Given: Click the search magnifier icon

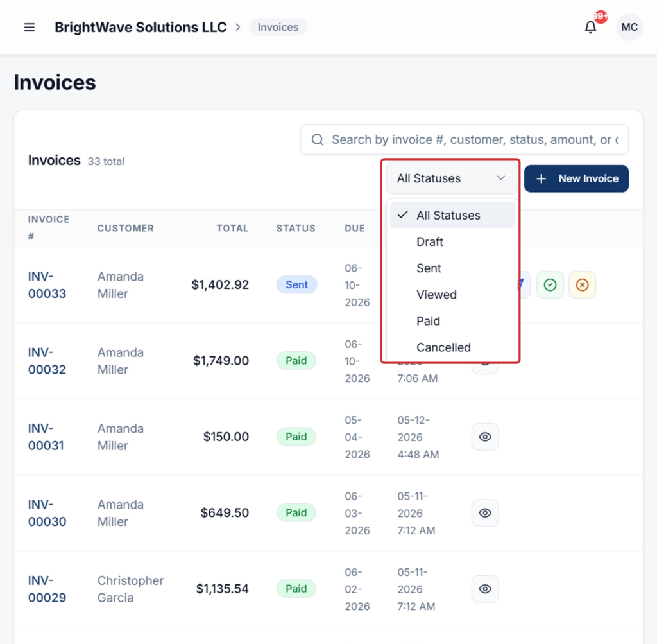Looking at the screenshot, I should coord(318,139).
